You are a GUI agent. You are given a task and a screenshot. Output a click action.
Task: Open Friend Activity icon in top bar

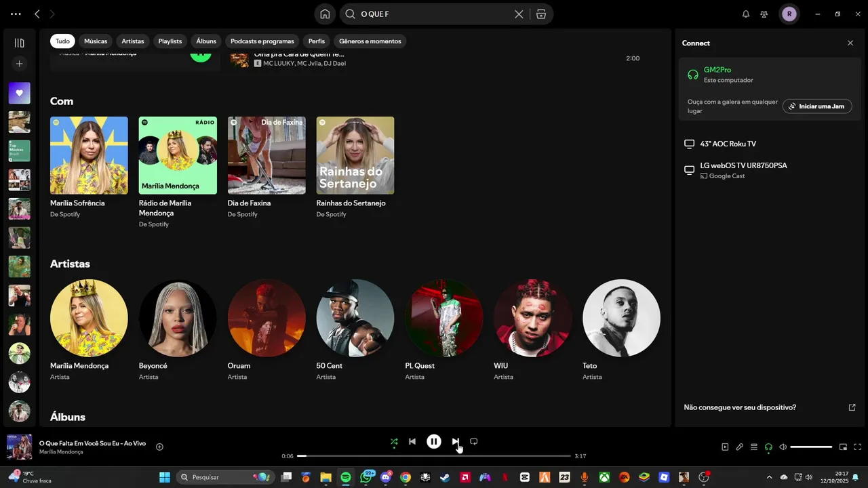pos(764,14)
